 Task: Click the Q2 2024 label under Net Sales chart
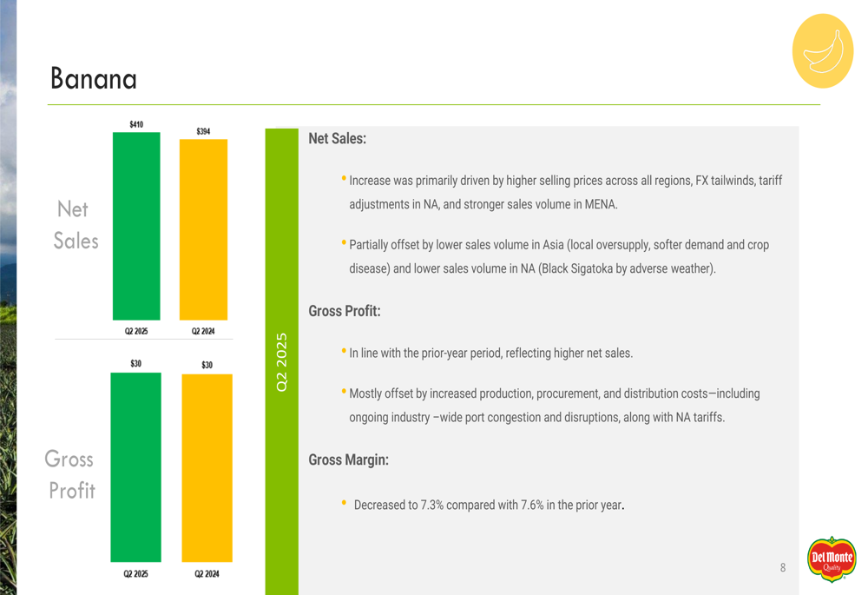pyautogui.click(x=203, y=331)
